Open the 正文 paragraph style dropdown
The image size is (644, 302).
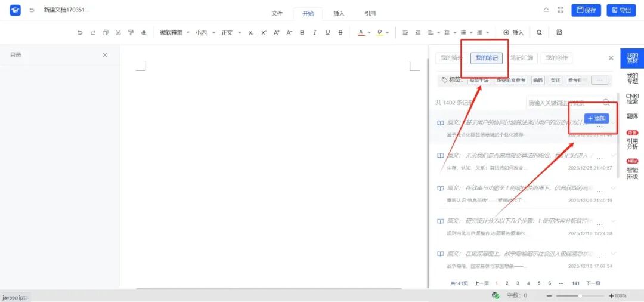pos(231,33)
